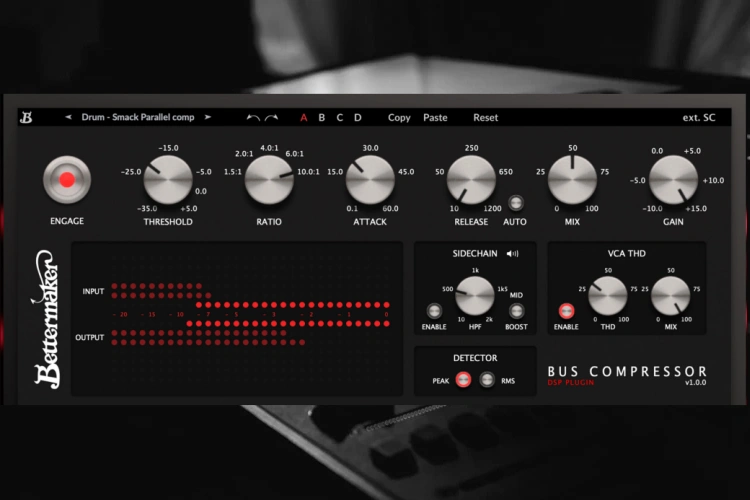Click the Paste button
750x500 pixels.
click(x=435, y=118)
